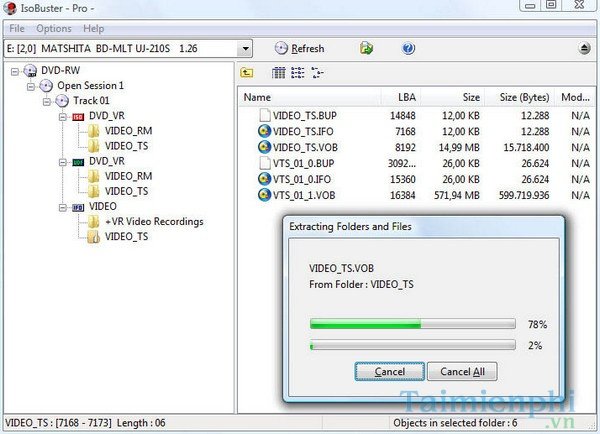Select the blue IFO file system icon
This screenshot has height=434, width=600.
click(78, 207)
